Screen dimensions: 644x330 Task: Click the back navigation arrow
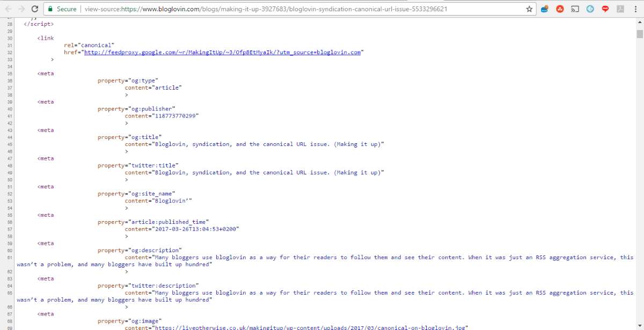tap(8, 9)
